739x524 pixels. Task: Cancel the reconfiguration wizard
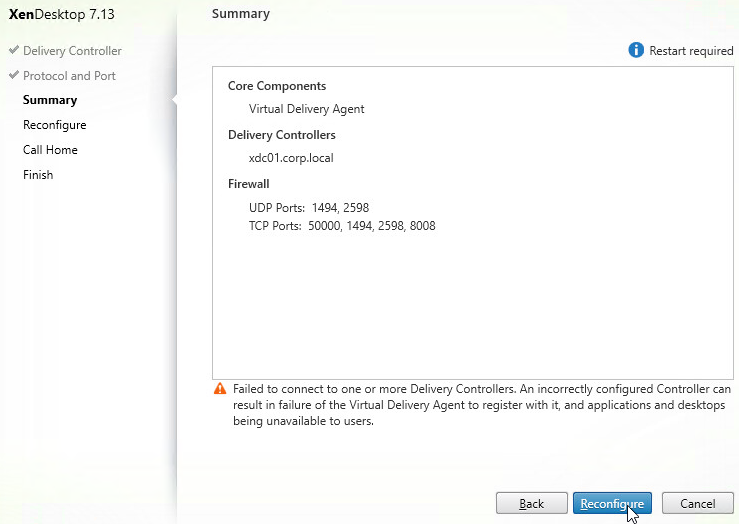(x=698, y=503)
